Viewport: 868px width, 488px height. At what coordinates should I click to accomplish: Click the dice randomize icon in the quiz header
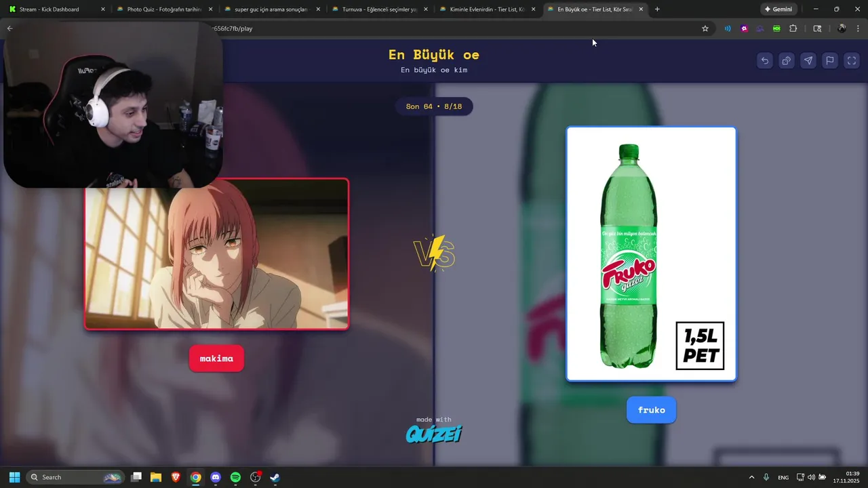(787, 61)
